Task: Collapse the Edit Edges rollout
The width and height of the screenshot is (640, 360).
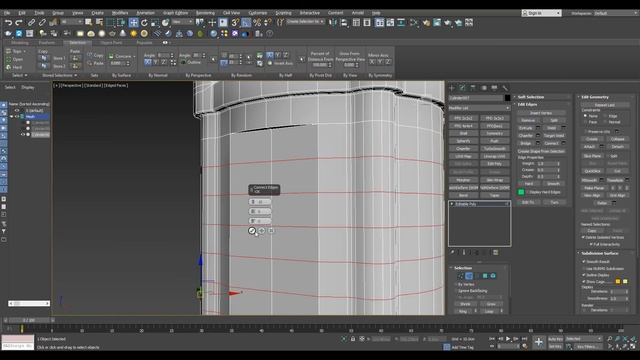Action: 527,104
